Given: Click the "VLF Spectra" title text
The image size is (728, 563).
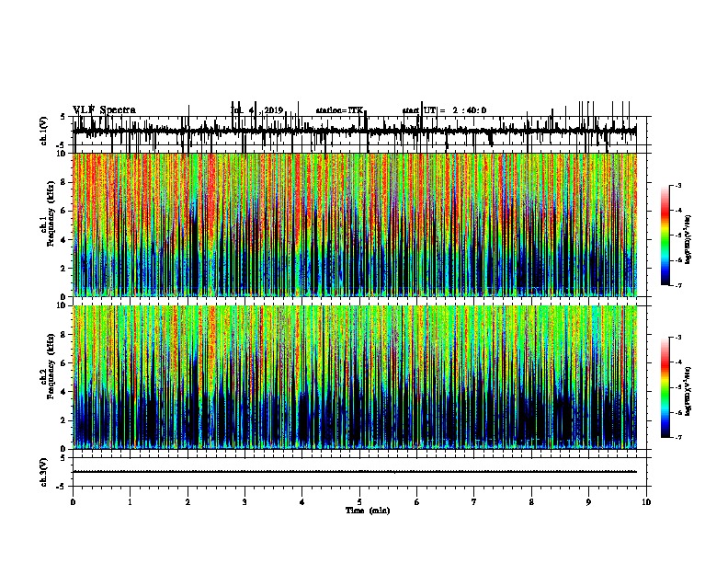Looking at the screenshot, I should [x=104, y=109].
